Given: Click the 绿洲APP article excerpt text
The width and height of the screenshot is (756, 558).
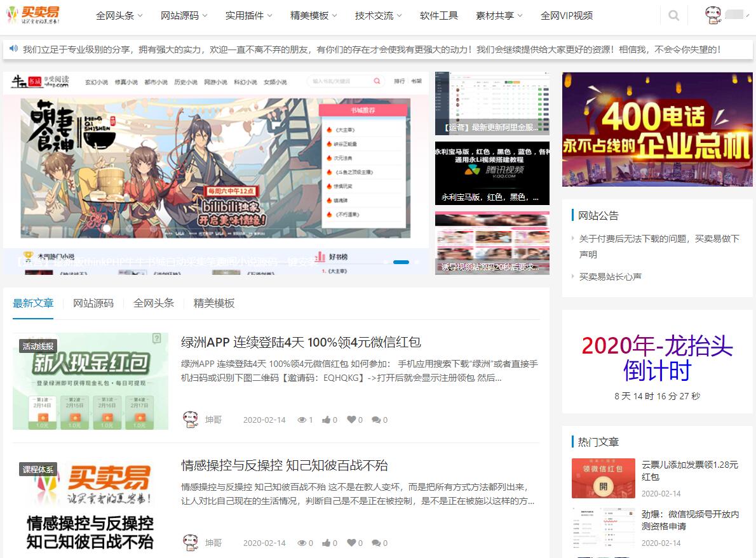Looking at the screenshot, I should 359,371.
